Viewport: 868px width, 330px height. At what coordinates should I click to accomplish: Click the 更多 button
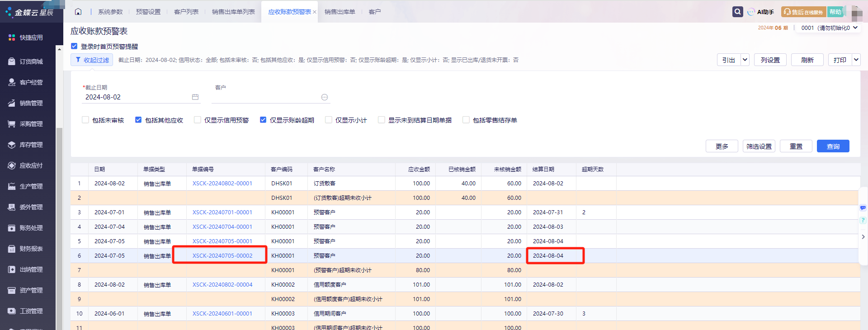coord(722,146)
